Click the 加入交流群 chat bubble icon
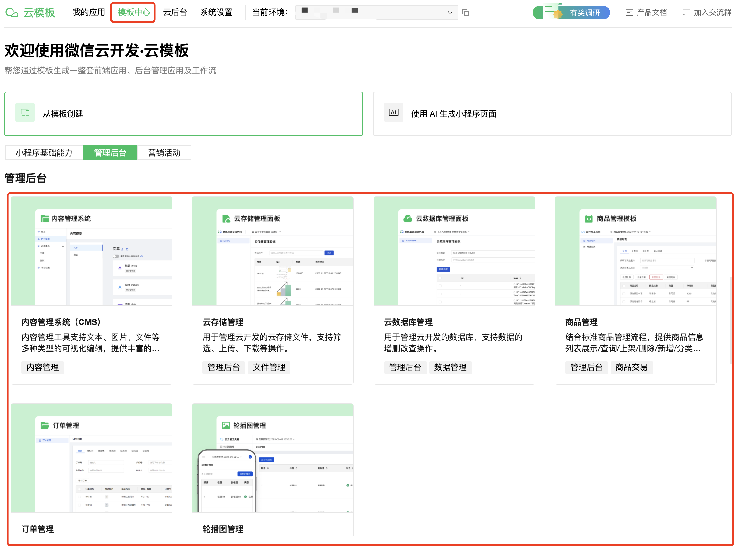756x552 pixels. [x=686, y=13]
